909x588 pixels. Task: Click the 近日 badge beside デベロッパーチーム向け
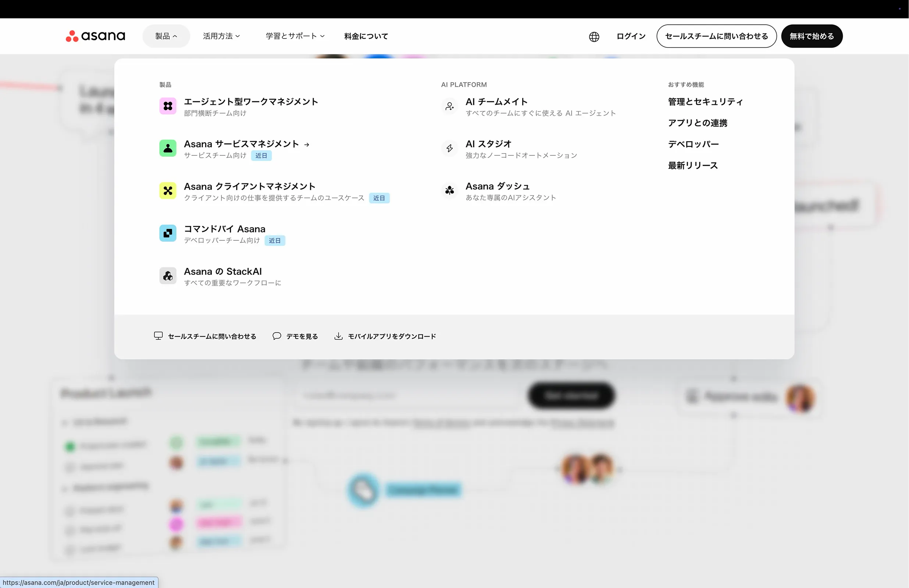coord(275,241)
